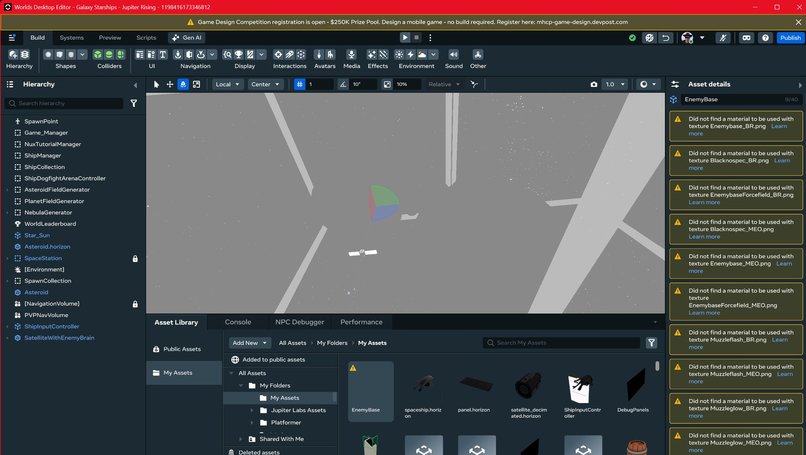Select the green capsule collider icon
The image size is (806, 455).
[120, 54]
